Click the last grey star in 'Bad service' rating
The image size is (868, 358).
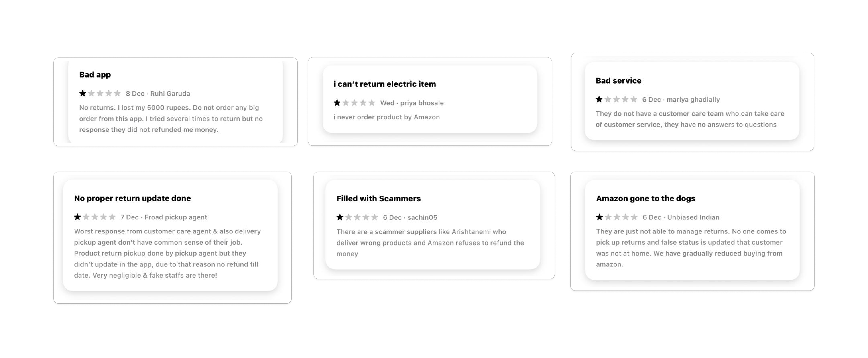tap(634, 99)
